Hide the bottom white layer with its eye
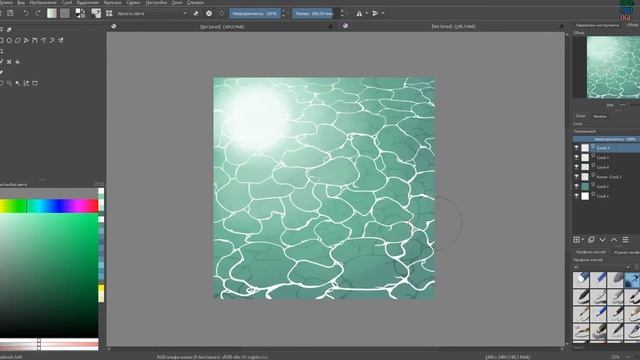The width and height of the screenshot is (640, 360). pos(576,196)
